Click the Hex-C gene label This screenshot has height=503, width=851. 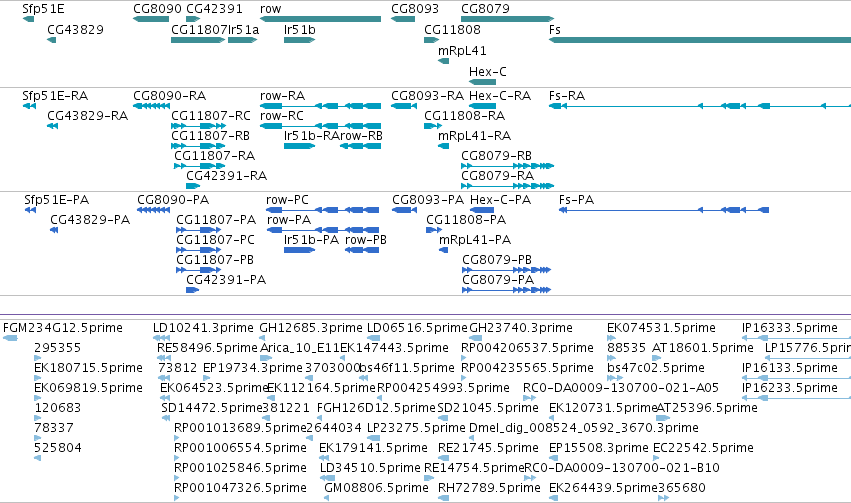click(487, 72)
